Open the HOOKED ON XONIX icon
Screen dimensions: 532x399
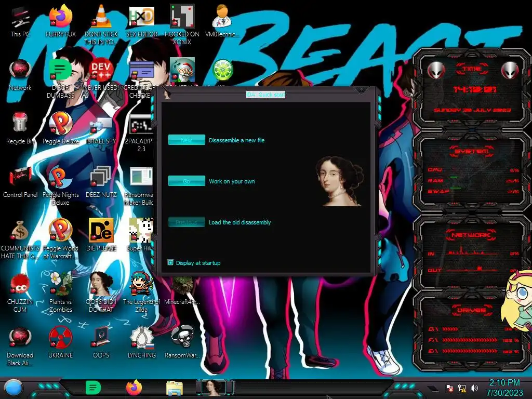(x=182, y=24)
